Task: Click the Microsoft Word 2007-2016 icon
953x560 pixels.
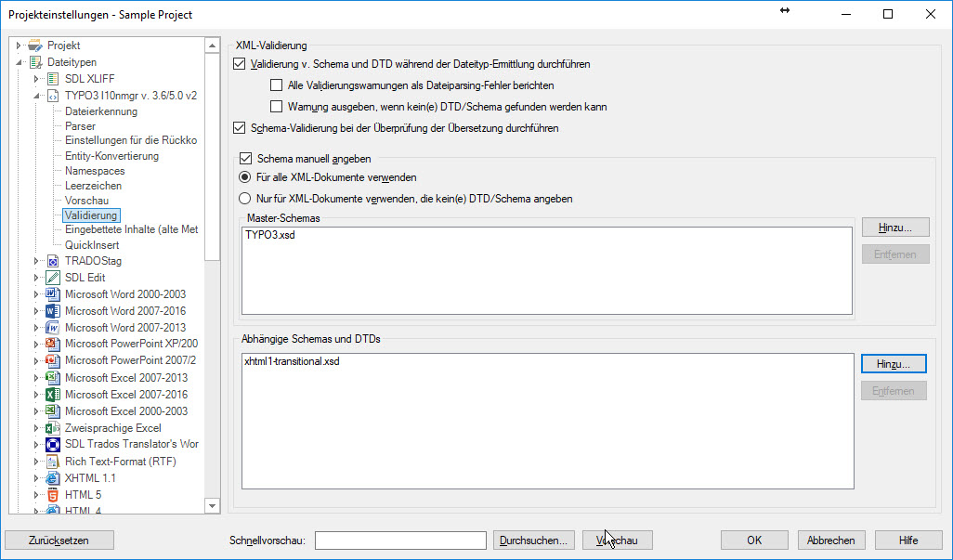Action: [53, 311]
